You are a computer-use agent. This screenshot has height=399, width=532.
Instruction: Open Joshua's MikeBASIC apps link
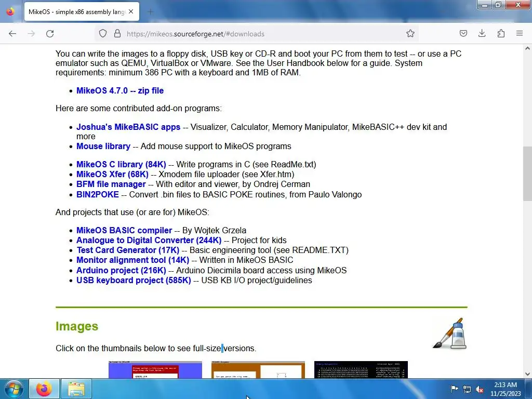coord(128,127)
